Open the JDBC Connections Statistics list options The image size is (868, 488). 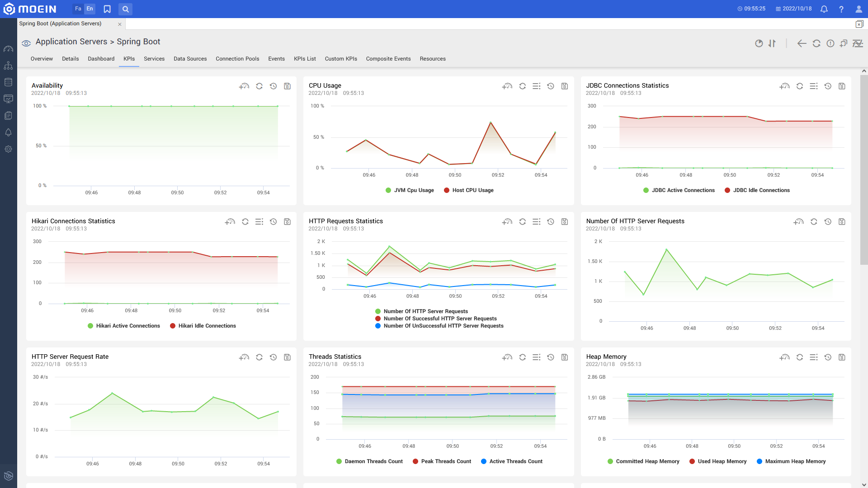[814, 86]
